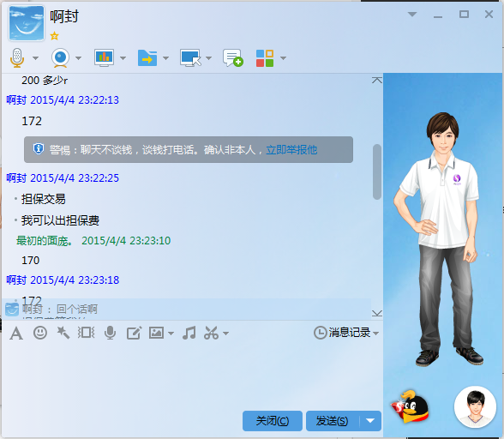Click the QQ penguin icon at bottom right
The width and height of the screenshot is (504, 439).
pos(410,406)
